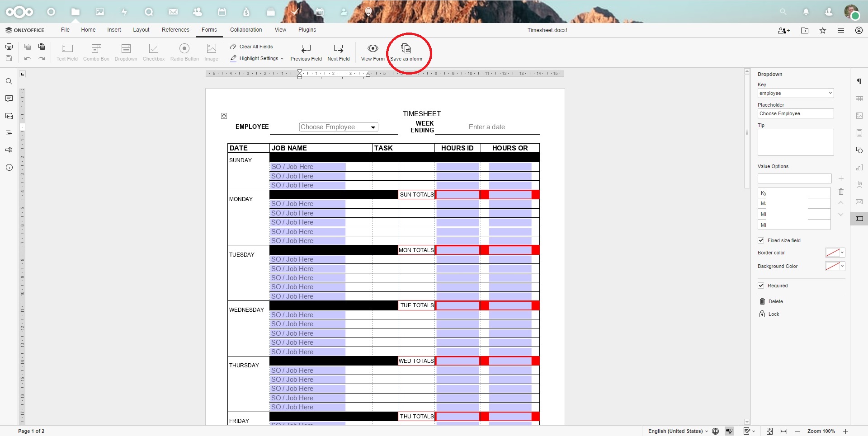Insert a Radio Button field
Screen dimensions: 868x436
tap(184, 52)
